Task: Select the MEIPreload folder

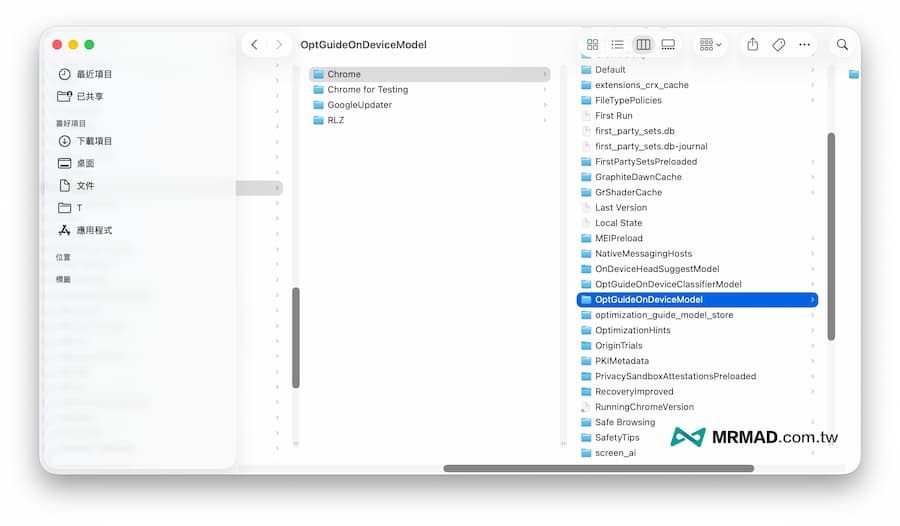Action: (x=697, y=238)
